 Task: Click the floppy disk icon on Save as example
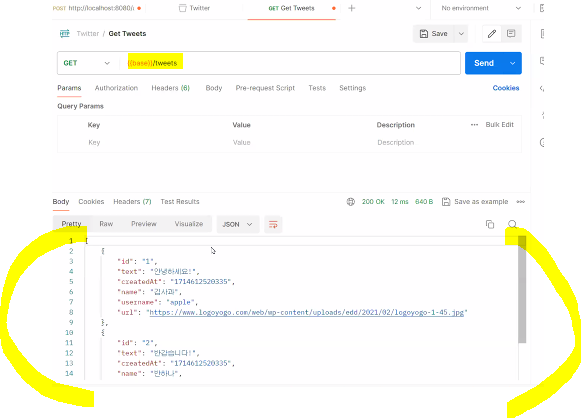[446, 202]
